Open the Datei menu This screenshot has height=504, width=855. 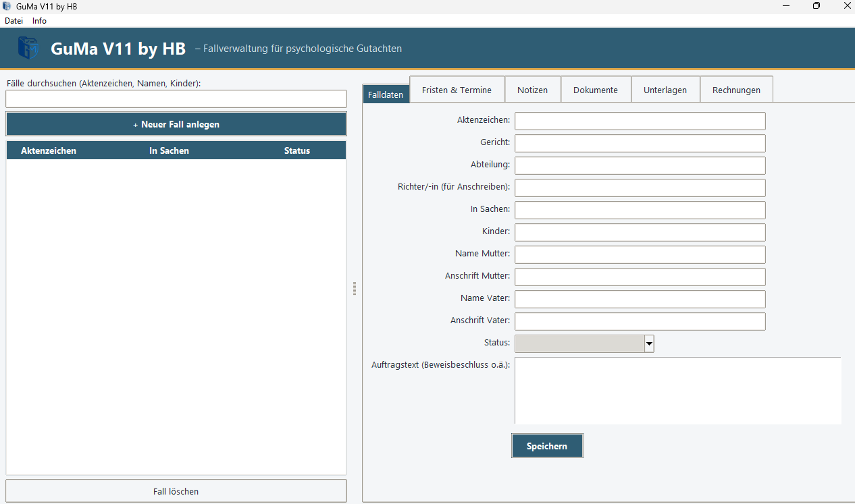click(14, 21)
